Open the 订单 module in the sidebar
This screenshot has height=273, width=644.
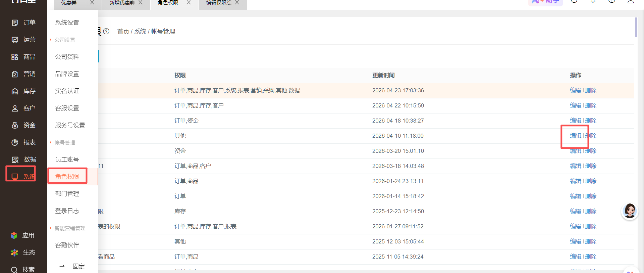click(x=23, y=22)
